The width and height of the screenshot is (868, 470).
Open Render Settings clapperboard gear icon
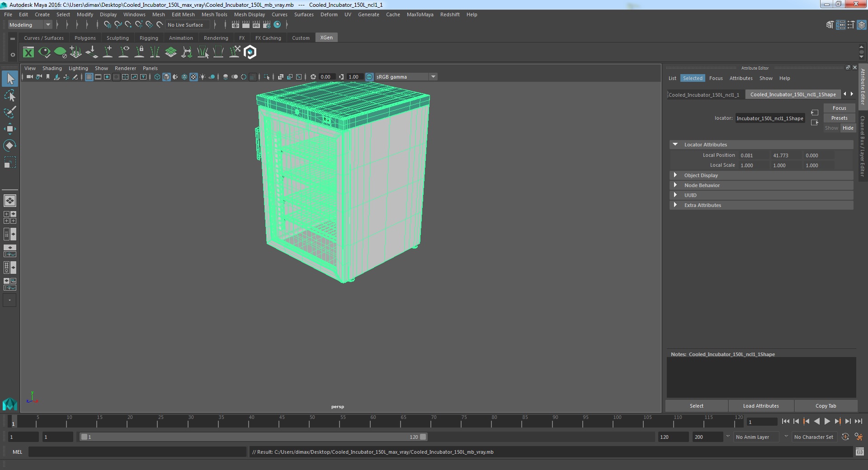[267, 25]
